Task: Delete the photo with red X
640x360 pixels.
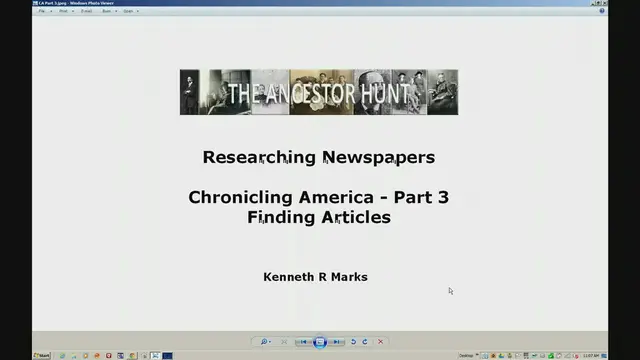Action: (380, 342)
